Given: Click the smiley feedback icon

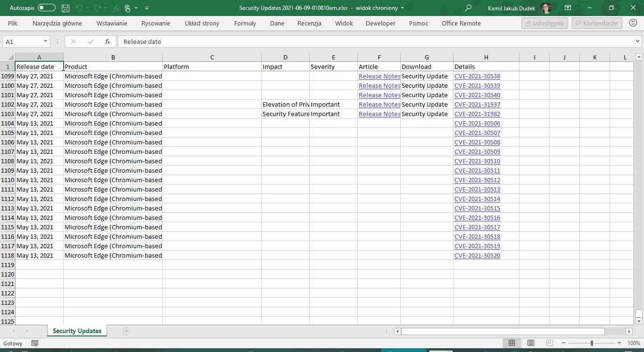Looking at the screenshot, I should (633, 23).
